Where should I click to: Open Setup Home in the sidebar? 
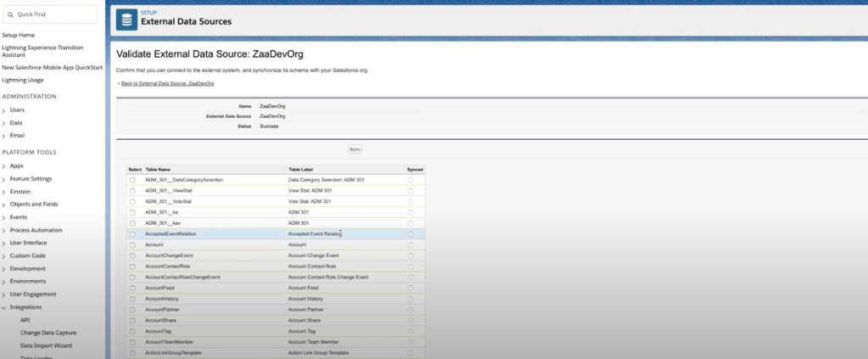pyautogui.click(x=19, y=35)
